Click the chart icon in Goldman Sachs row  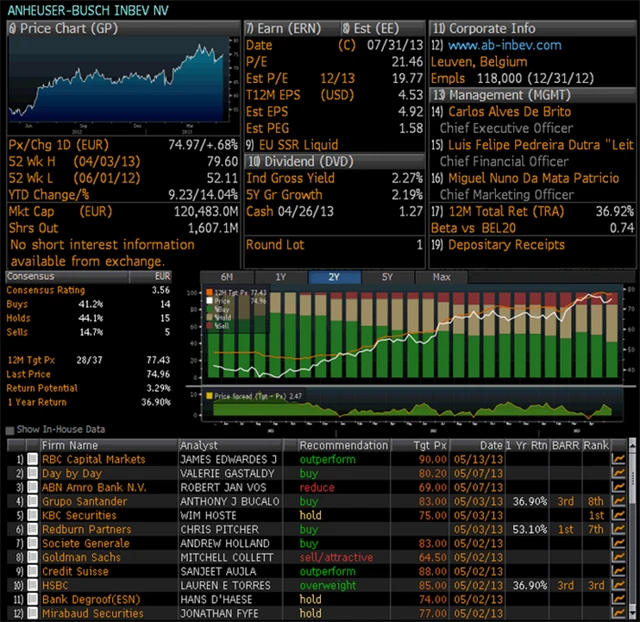(619, 557)
